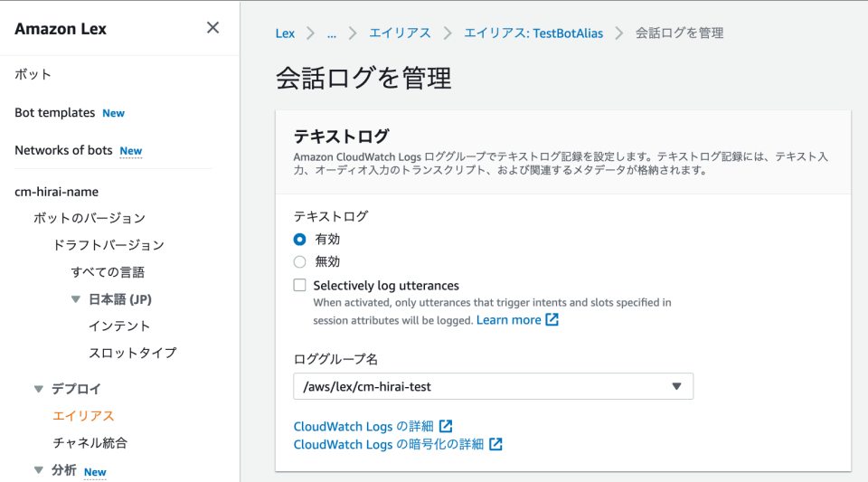Open エイリアス in sidebar
Viewport: 868px width, 482px height.
tap(83, 416)
